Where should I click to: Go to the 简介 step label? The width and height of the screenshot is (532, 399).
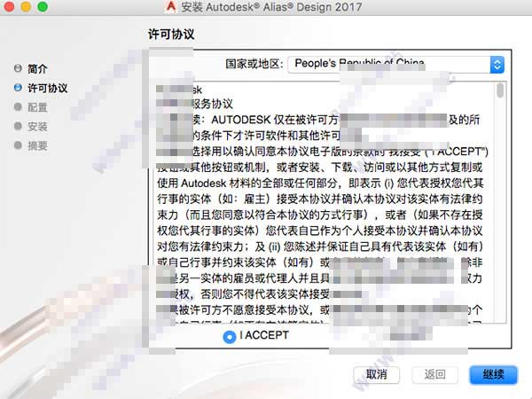(x=37, y=69)
